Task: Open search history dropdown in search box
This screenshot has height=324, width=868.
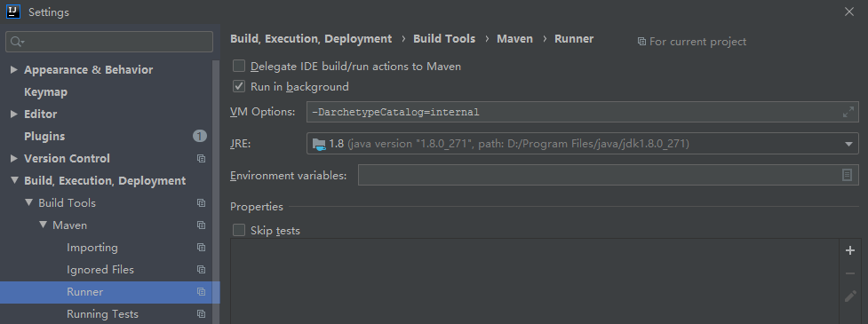Action: click(x=23, y=42)
